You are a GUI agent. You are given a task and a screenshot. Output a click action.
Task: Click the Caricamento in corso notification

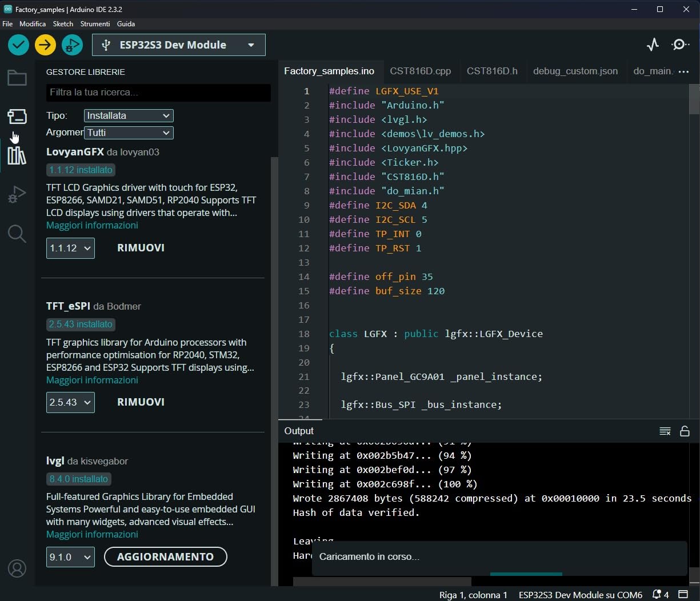[499, 558]
